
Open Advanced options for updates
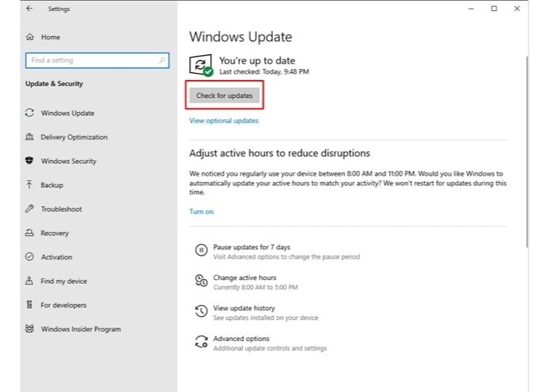242,339
